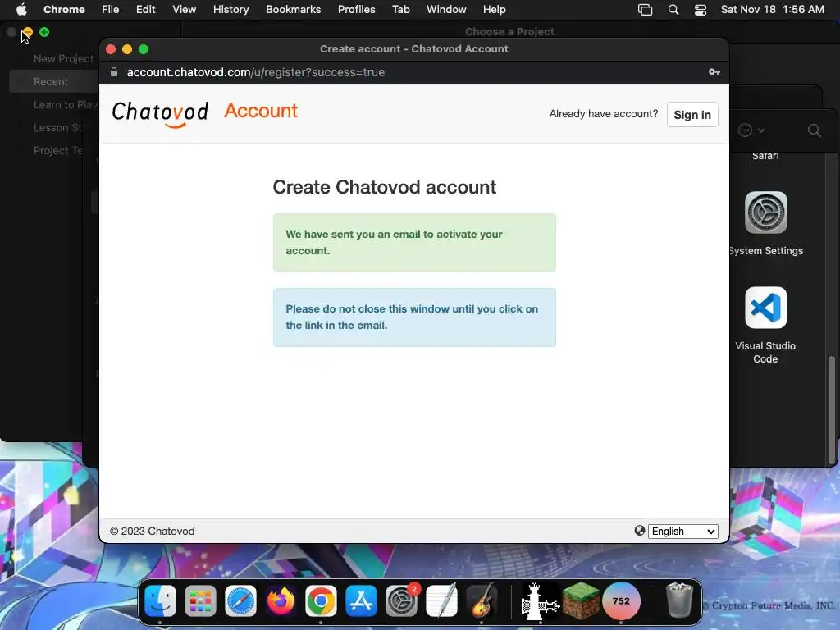This screenshot has width=840, height=630.
Task: Click the date and time in menu bar
Action: [x=772, y=9]
